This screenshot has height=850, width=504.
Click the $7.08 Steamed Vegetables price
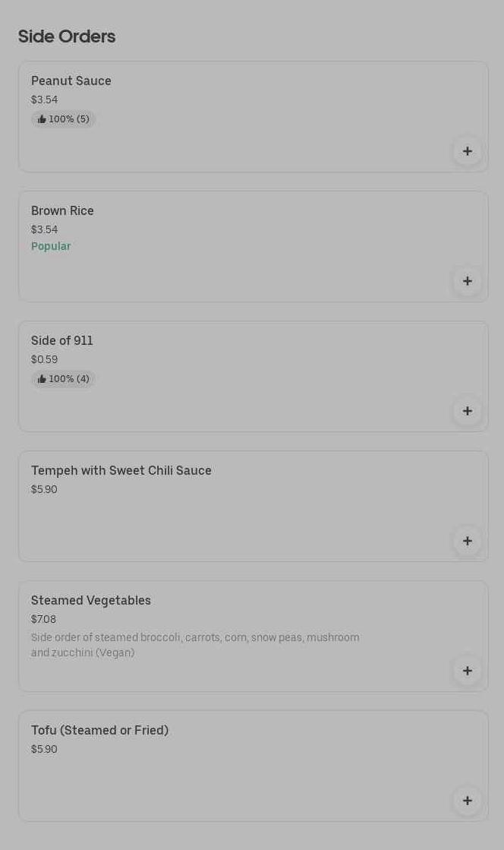point(44,620)
